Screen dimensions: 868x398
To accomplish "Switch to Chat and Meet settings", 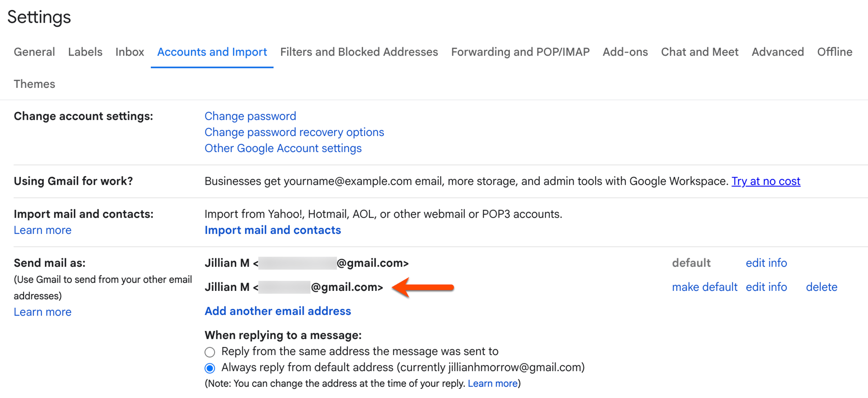I will coord(699,52).
